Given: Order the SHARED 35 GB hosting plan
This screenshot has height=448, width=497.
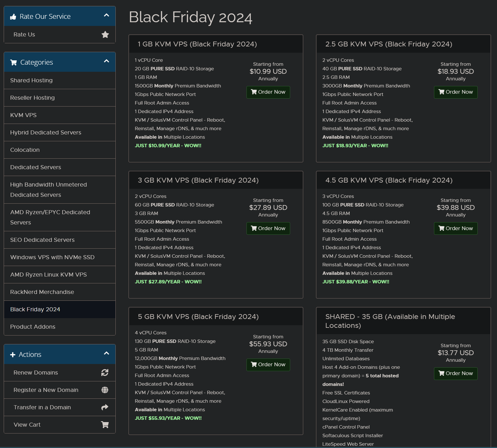Looking at the screenshot, I should (x=455, y=373).
